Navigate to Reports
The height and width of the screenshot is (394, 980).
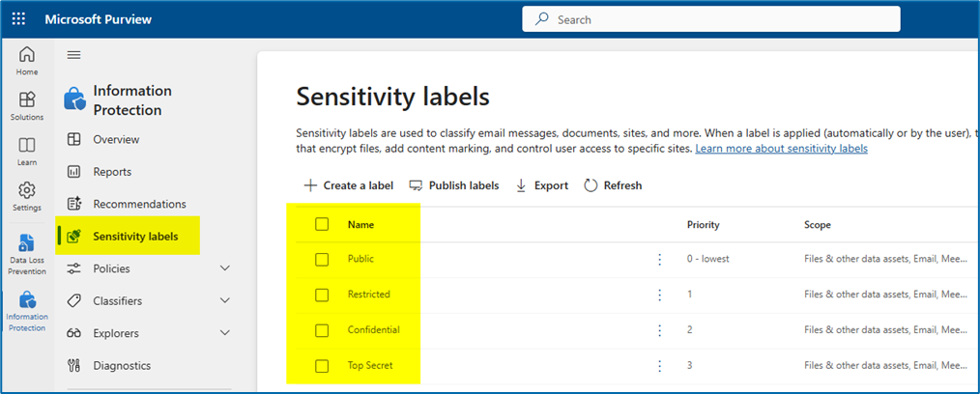(x=112, y=172)
